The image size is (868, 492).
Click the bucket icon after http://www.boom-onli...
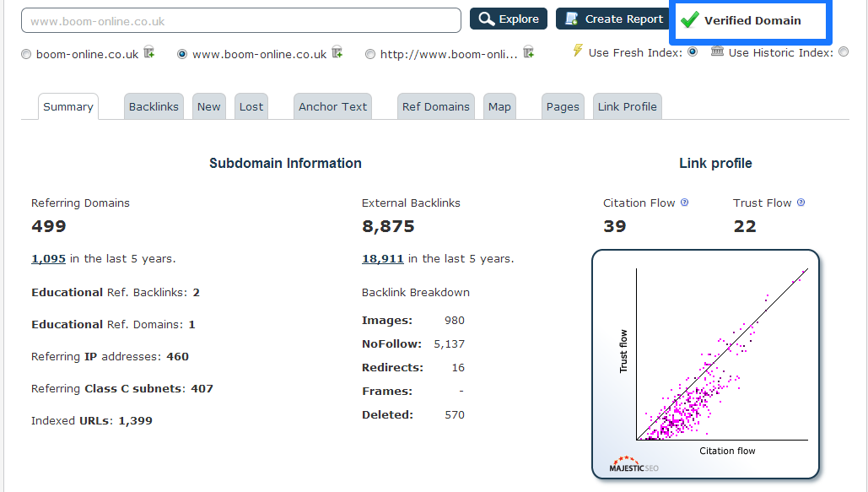tap(529, 53)
